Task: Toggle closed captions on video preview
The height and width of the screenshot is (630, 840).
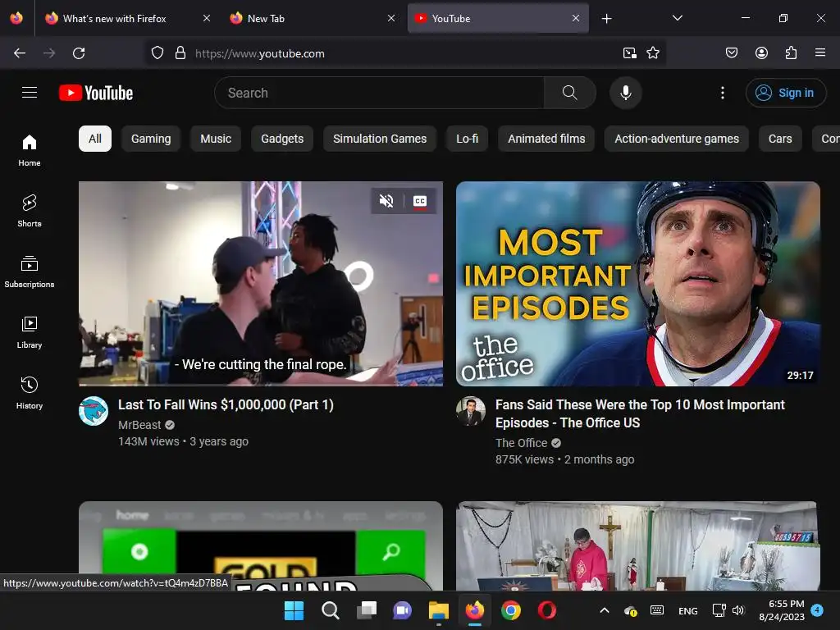Action: (x=420, y=201)
